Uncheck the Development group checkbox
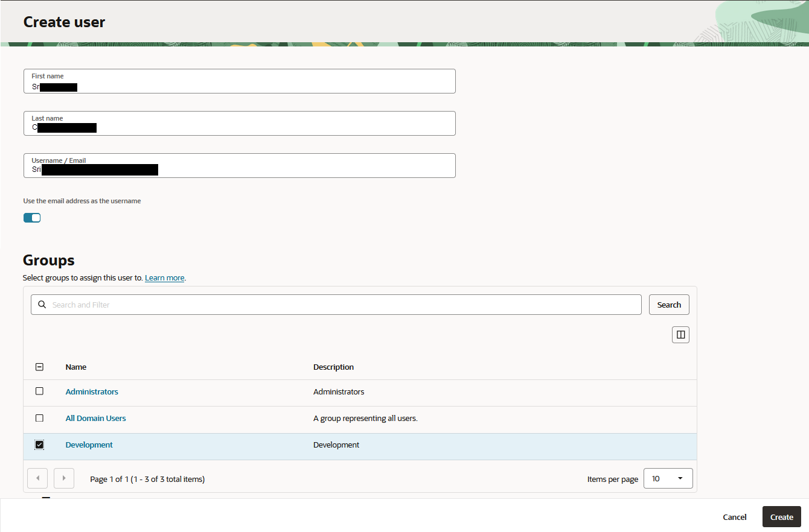Viewport: 809px width, 532px height. 40,445
